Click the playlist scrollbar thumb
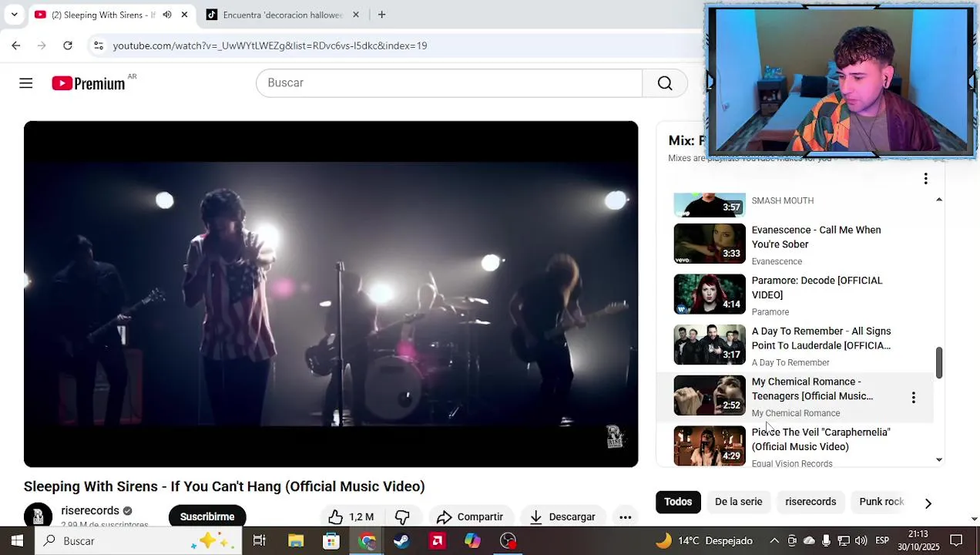 pyautogui.click(x=939, y=362)
